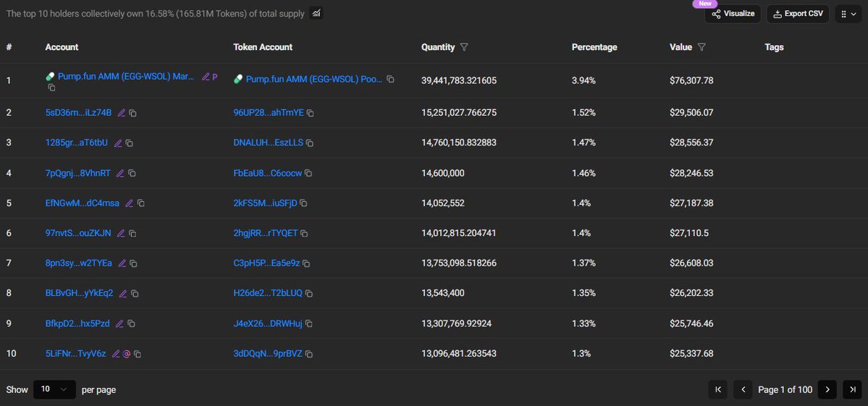Select percentage 1.52% in row 2

coord(583,113)
